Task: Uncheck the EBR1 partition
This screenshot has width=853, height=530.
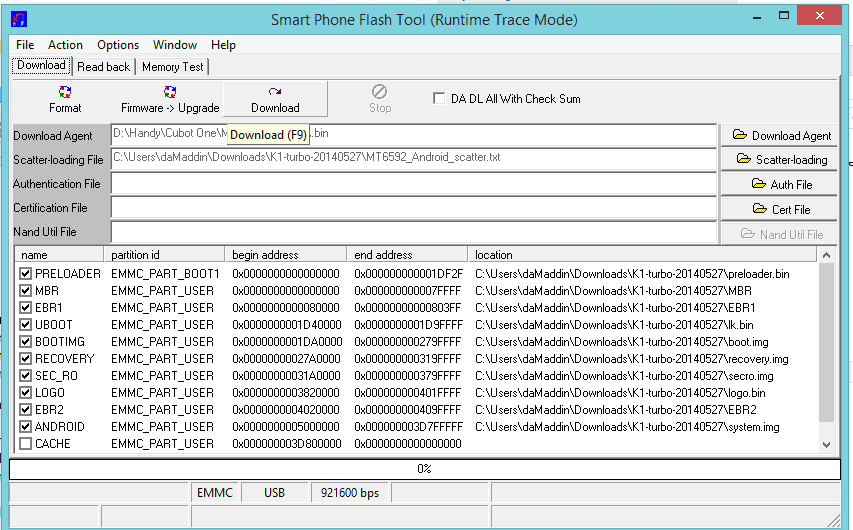Action: [25, 307]
